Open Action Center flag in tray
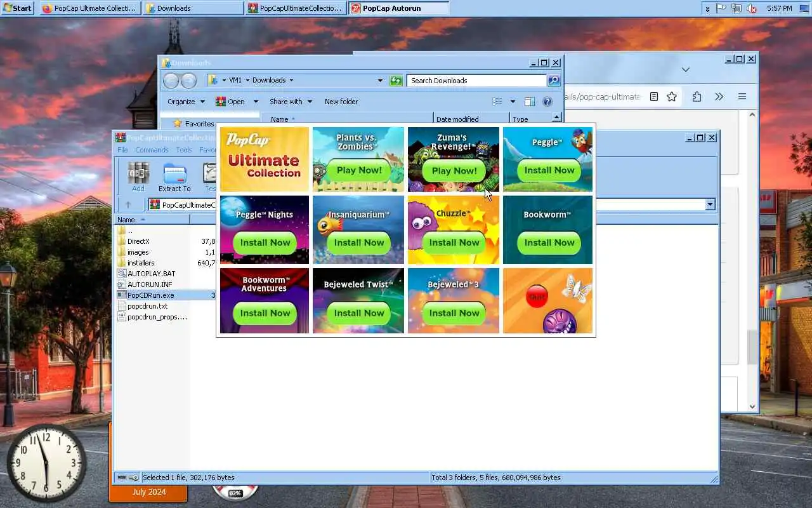 (x=722, y=8)
